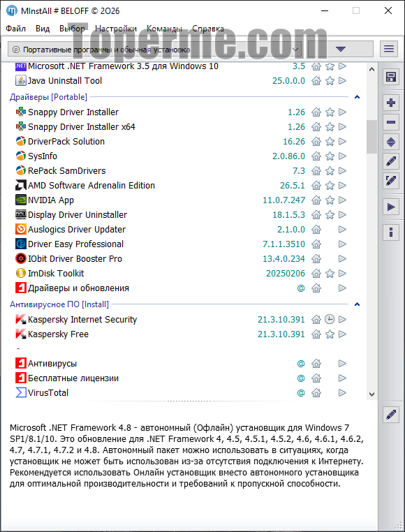Click the up-down arrows sort icon
Viewport: 405px width, 532px height.
click(391, 142)
